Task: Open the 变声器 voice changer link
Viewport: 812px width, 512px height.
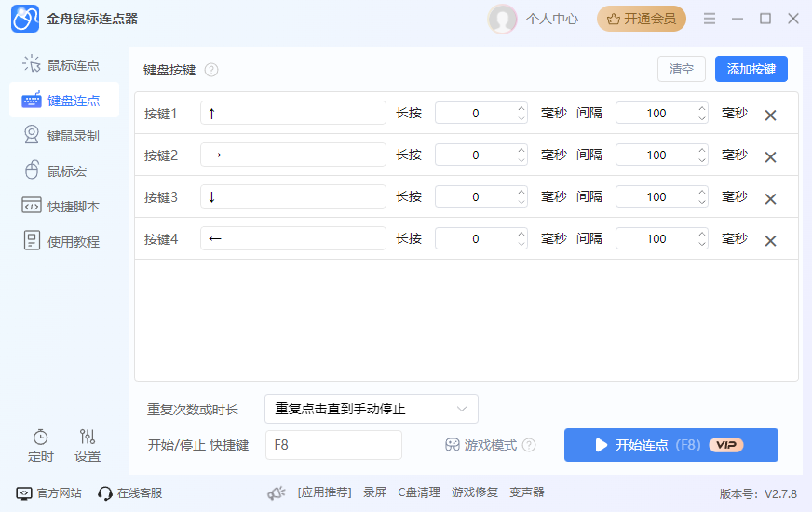Action: tap(527, 492)
